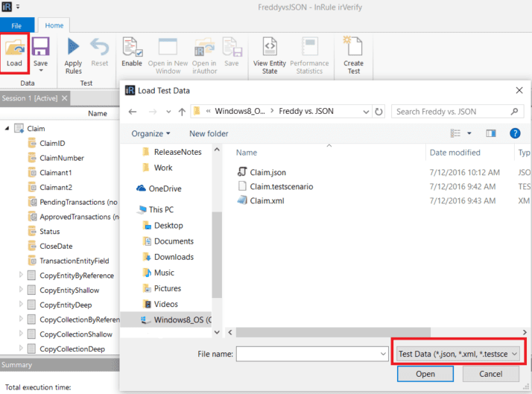
Task: Open the ReleaseNotes folder
Action: (172, 152)
